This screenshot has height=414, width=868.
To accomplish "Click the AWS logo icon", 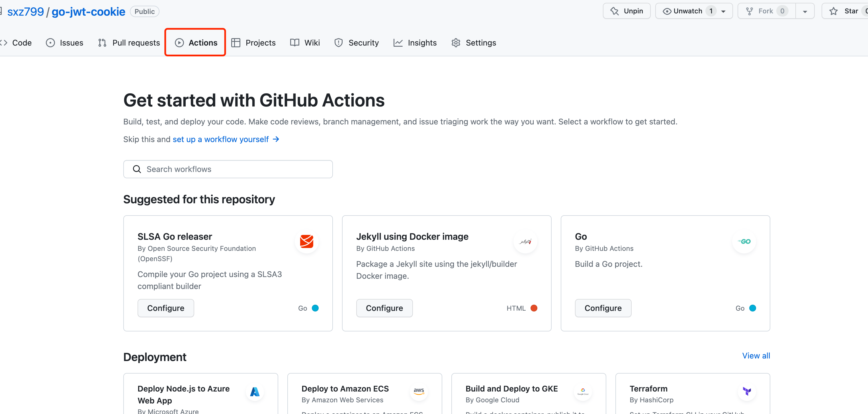I will coord(419,392).
